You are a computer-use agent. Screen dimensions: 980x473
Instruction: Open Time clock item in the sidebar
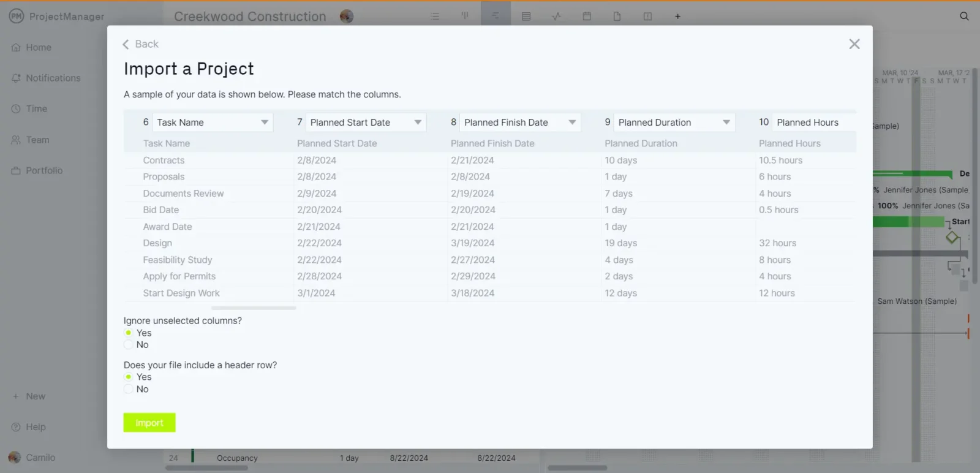[29, 108]
